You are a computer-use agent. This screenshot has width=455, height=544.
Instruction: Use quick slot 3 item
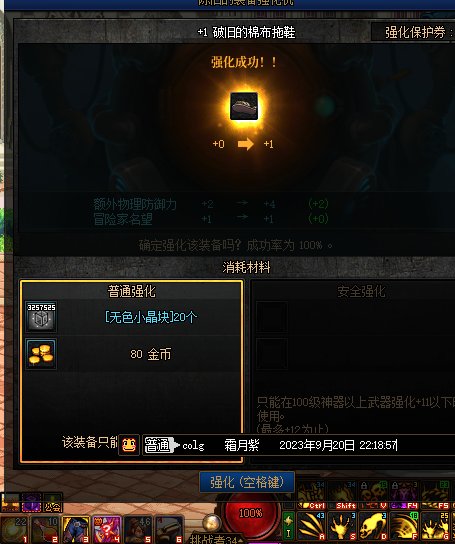(x=76, y=529)
